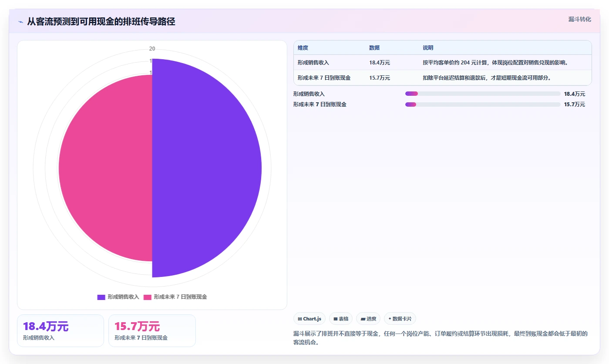Click the 说明 column header
The width and height of the screenshot is (609, 364).
coord(428,48)
